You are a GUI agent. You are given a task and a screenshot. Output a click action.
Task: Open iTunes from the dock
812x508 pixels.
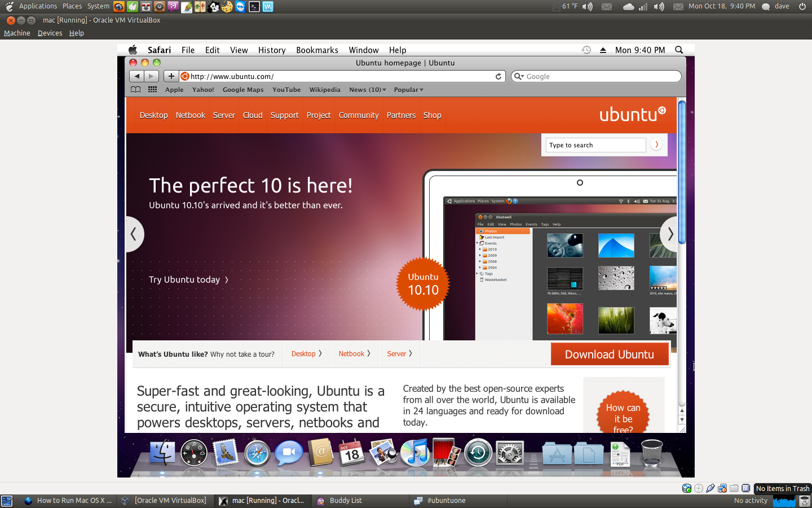coord(415,453)
